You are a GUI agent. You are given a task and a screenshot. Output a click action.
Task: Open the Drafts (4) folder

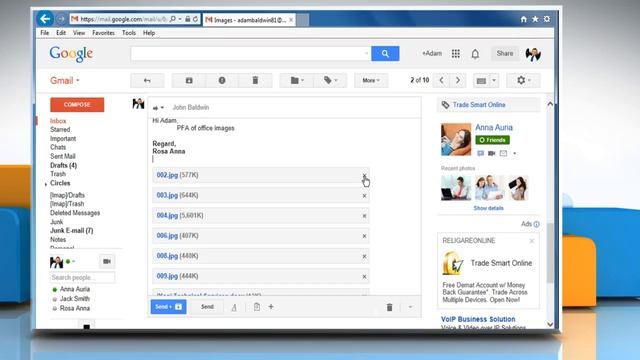[63, 165]
